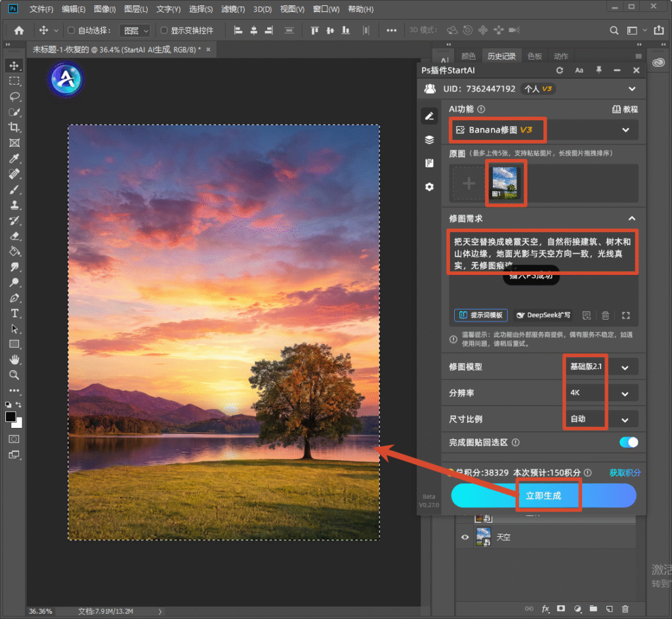Select the Pen tool
Screen dimensions: 672x619
14,298
